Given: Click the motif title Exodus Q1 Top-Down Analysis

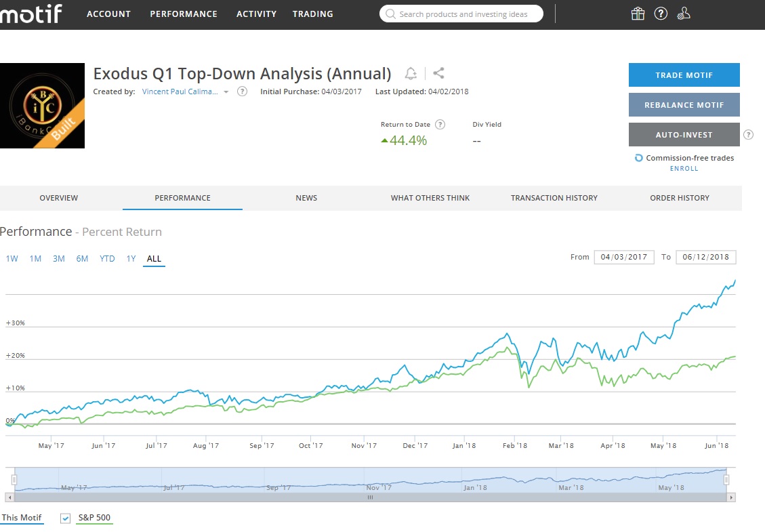Looking at the screenshot, I should pos(242,74).
